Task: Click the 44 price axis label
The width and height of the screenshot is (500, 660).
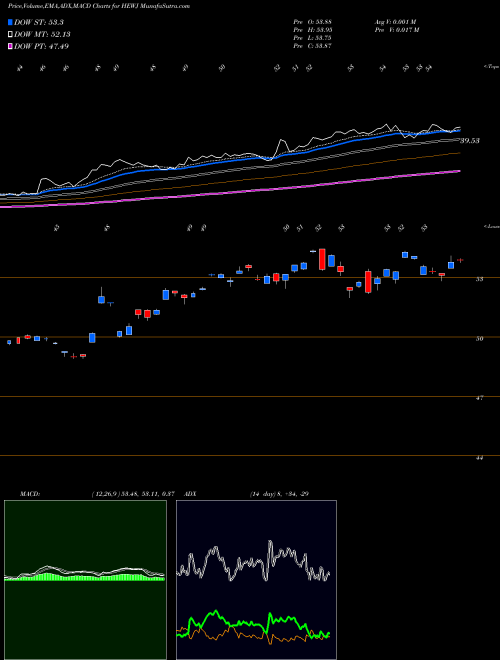Action: click(479, 458)
